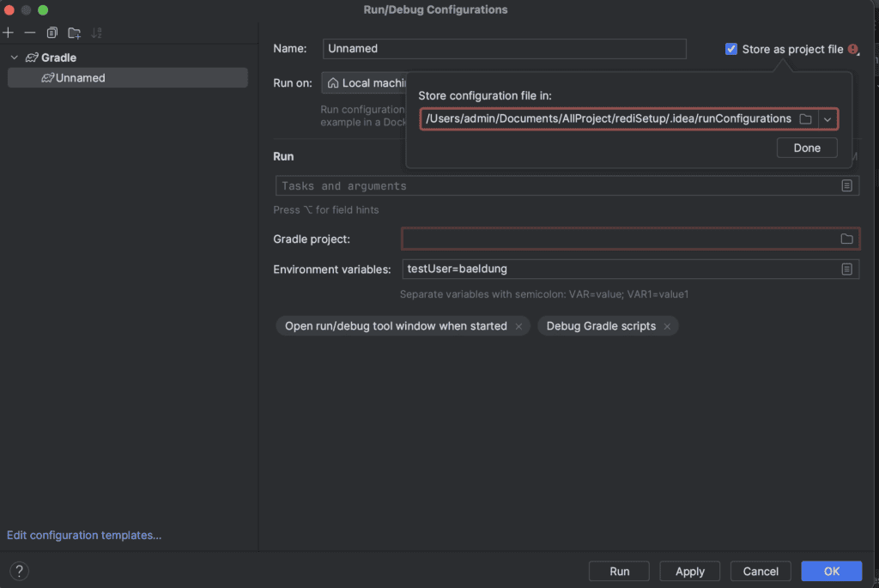
Task: Remove the Open run/debug tool window tag
Action: click(x=518, y=326)
